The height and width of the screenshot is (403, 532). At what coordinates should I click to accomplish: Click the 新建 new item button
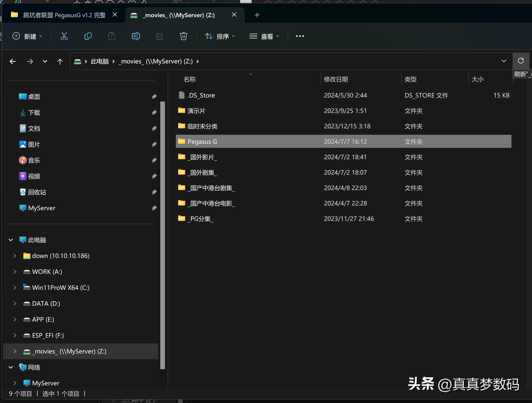[x=27, y=36]
